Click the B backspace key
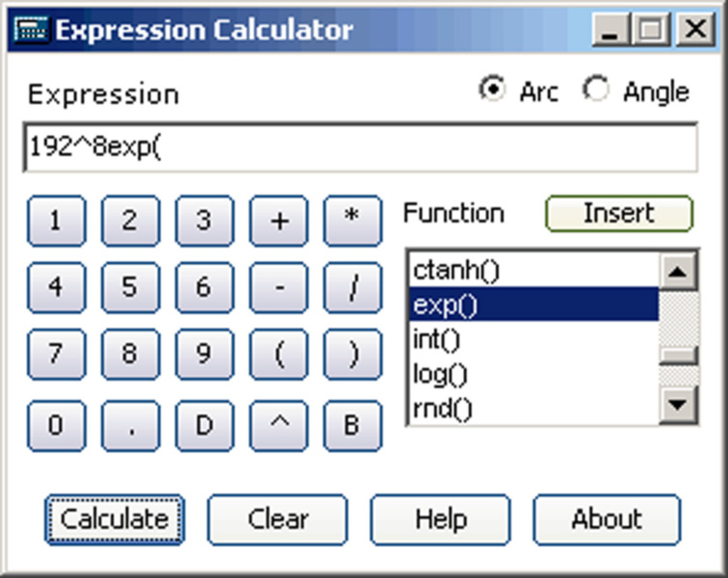Screen dimensions: 728x578 point(352,425)
